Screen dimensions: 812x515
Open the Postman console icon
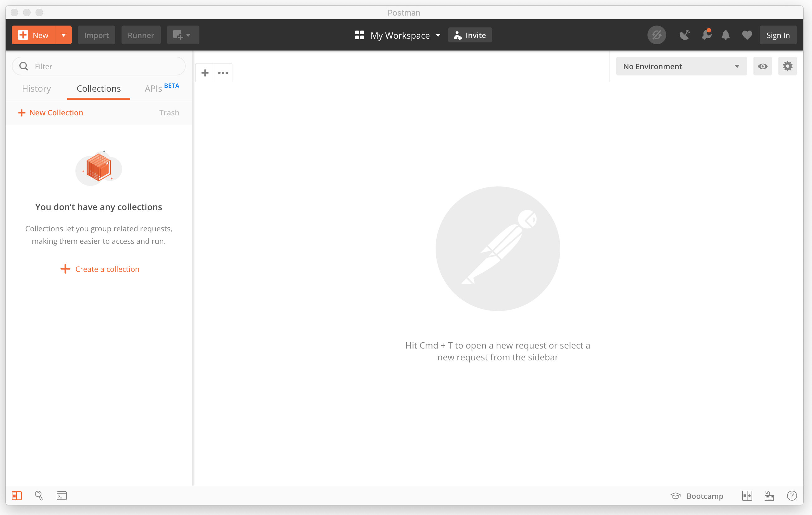point(62,496)
